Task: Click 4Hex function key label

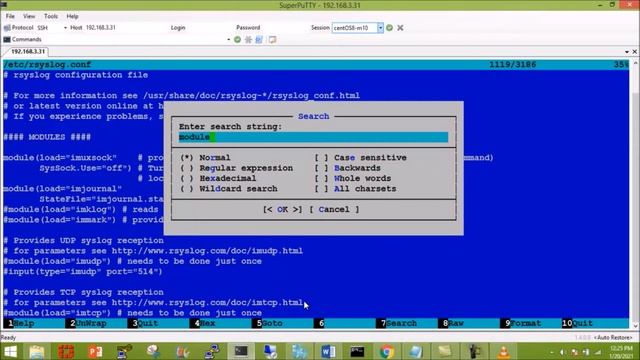Action: 204,323
